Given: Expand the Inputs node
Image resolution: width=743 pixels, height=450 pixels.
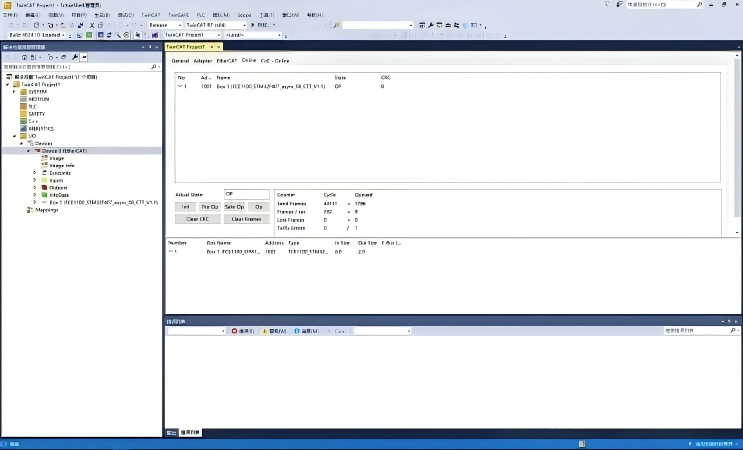Looking at the screenshot, I should [x=35, y=180].
